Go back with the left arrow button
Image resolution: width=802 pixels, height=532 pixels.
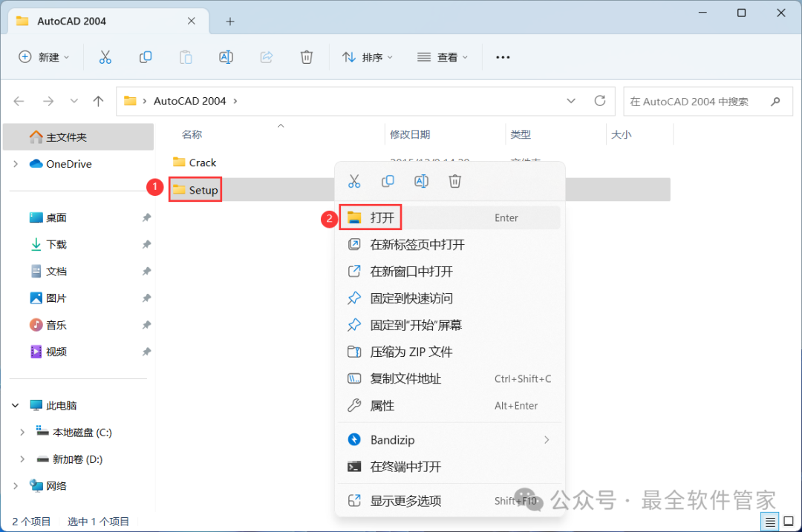click(x=19, y=101)
